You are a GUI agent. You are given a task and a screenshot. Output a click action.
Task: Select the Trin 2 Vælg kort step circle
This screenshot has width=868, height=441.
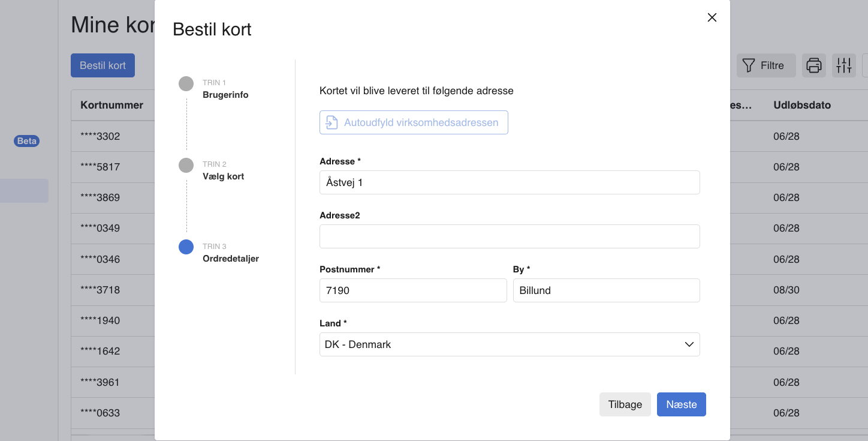[186, 165]
